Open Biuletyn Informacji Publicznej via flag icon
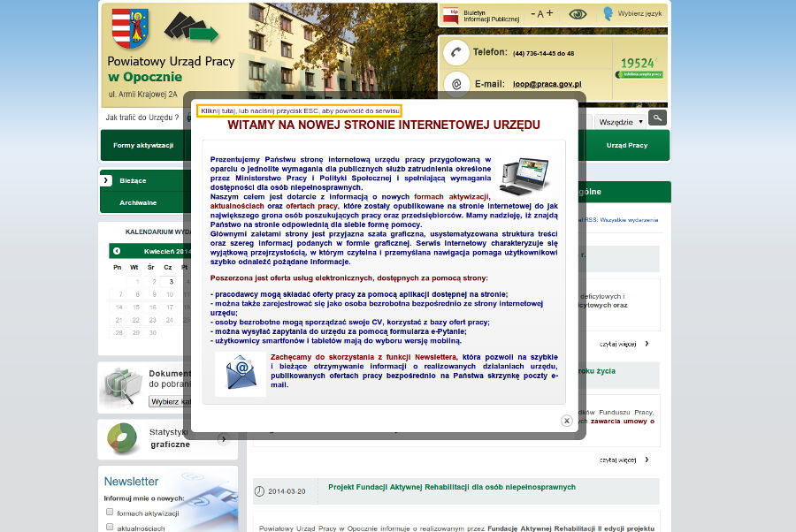Viewport: 796px width, 532px height. pos(450,14)
